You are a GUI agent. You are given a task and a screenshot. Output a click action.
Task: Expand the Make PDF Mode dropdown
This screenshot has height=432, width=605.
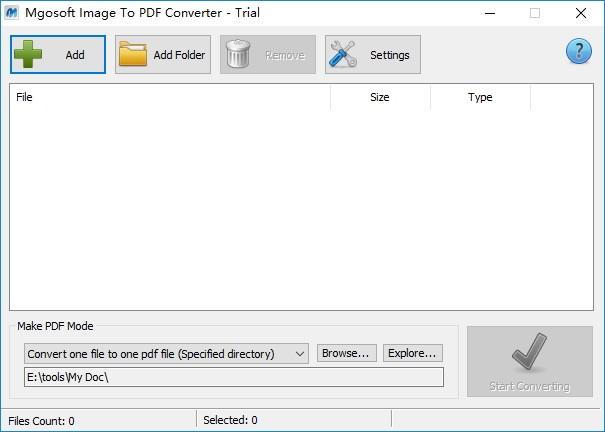[x=166, y=354]
